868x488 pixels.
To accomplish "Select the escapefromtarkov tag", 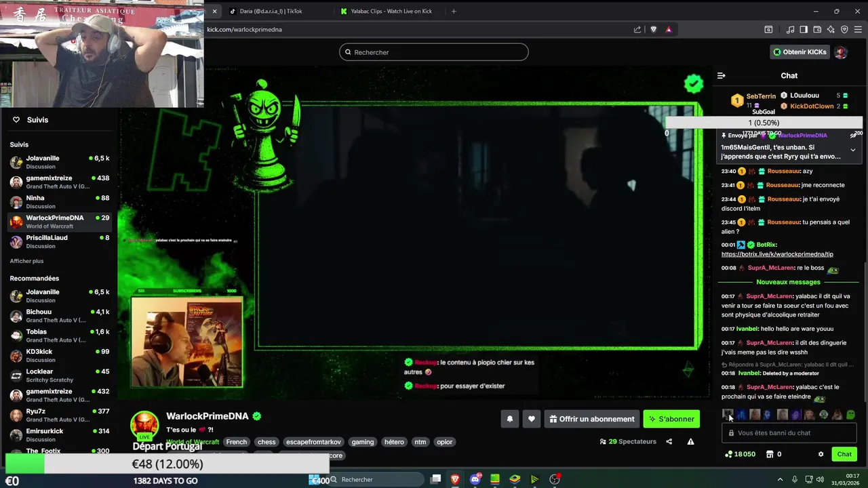I will 313,442.
